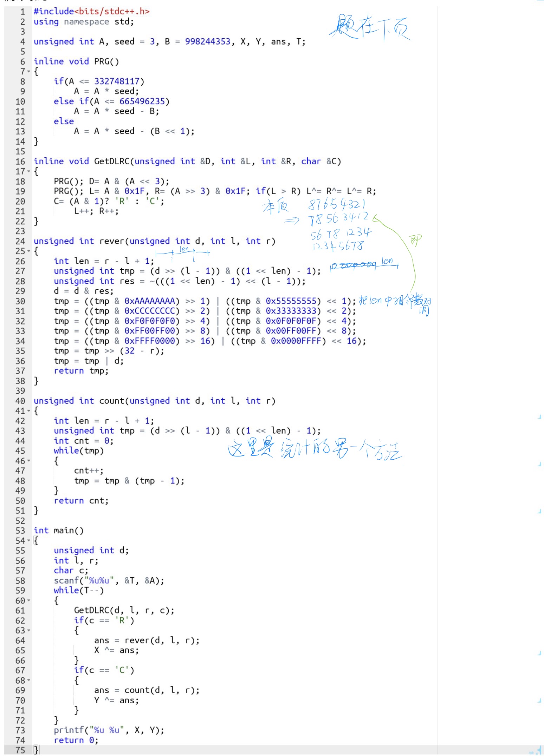
Task: Click the handwritten blue note beside count function
Action: point(314,450)
